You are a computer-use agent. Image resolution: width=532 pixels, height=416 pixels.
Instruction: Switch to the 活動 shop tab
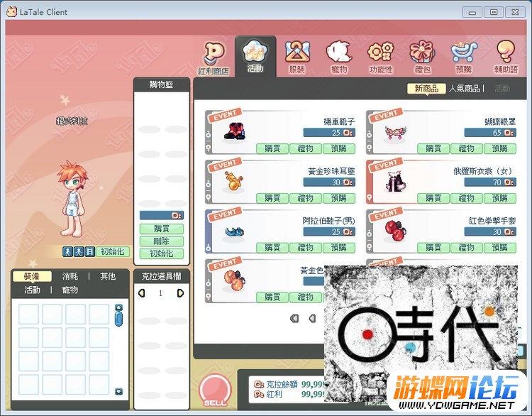point(255,57)
